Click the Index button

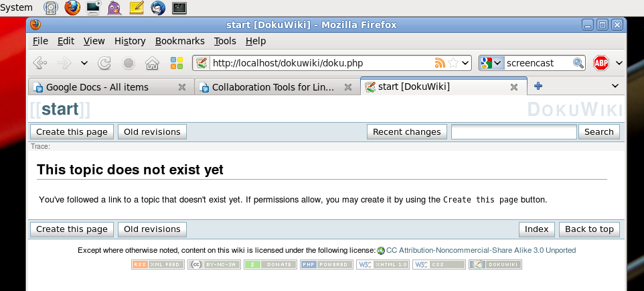point(536,229)
